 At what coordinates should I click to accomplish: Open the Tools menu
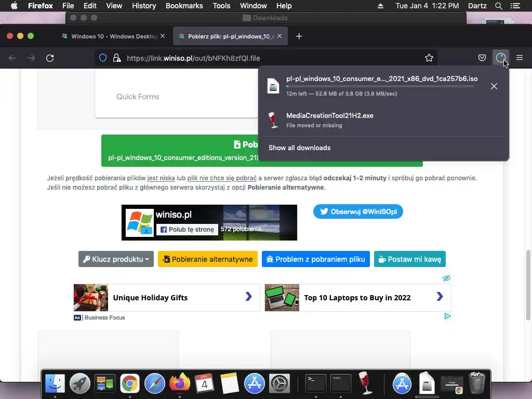point(221,6)
